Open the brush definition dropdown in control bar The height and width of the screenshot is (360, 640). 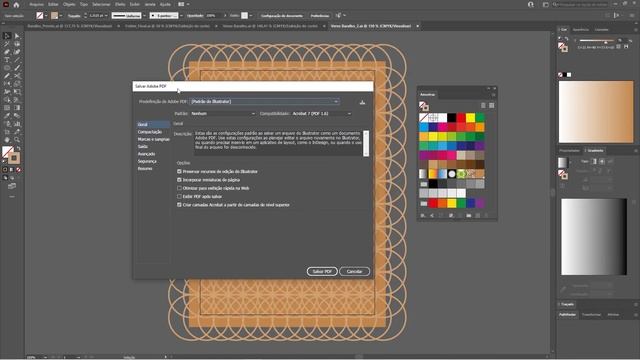181,16
